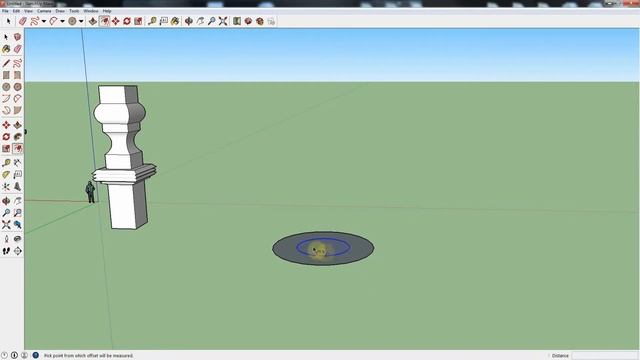Open the Lines tool dropdown arrow

tap(43, 21)
